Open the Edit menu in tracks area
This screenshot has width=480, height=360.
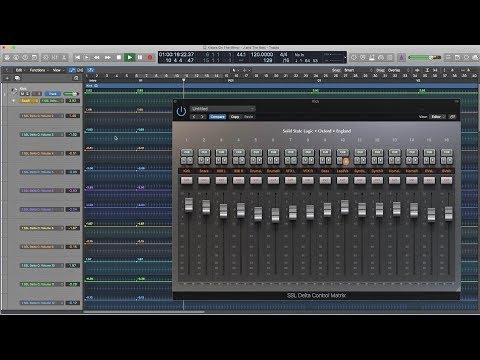[x=20, y=70]
